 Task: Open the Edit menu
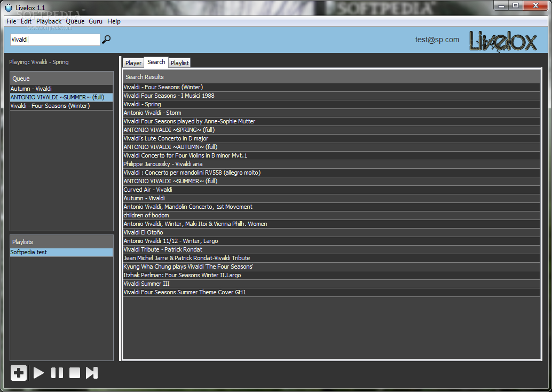[x=26, y=21]
